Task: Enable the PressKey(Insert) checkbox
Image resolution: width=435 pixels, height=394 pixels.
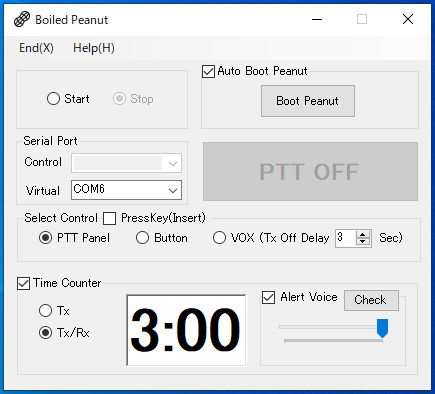Action: tap(109, 219)
